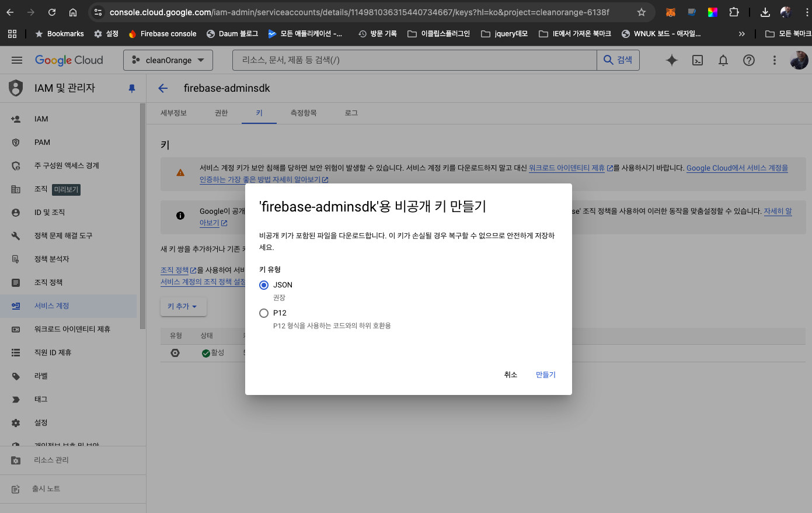812x513 pixels.
Task: Open the cleanOrange project selector dropdown
Action: click(168, 60)
